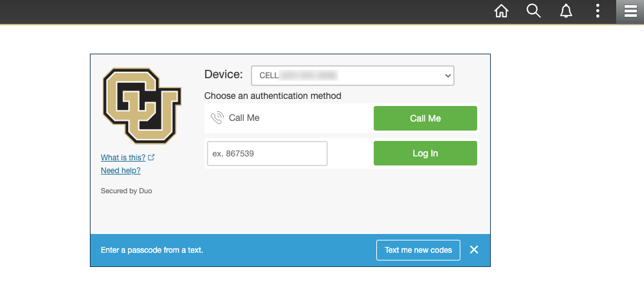Screen dimensions: 644x287
Task: Dismiss the blue passcode message bar
Action: 474,250
